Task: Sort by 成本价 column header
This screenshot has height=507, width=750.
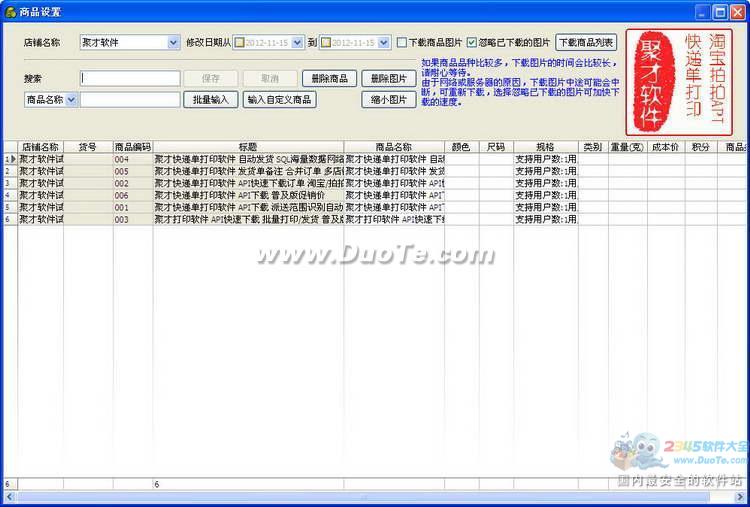Action: pos(666,147)
